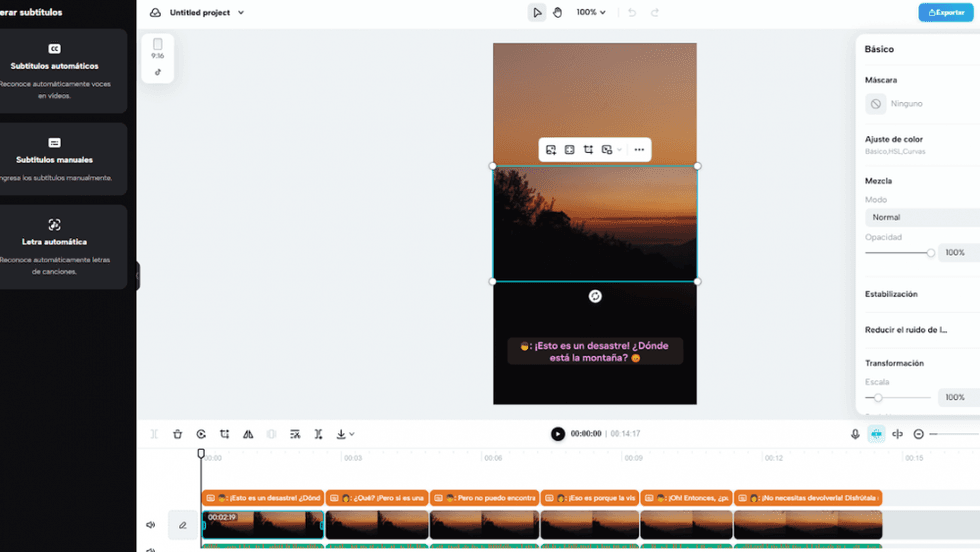Click rotate handle below selected clip
980x552 pixels.
pos(595,296)
